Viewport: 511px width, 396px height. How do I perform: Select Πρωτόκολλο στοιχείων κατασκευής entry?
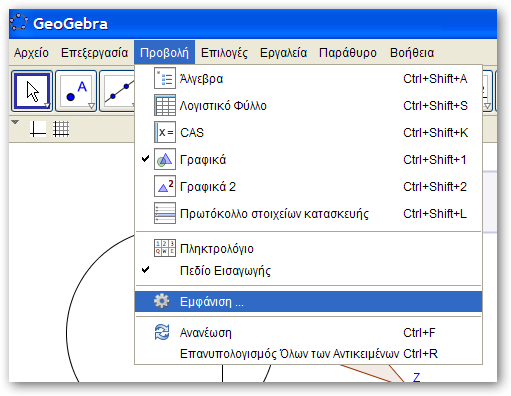pyautogui.click(x=308, y=213)
